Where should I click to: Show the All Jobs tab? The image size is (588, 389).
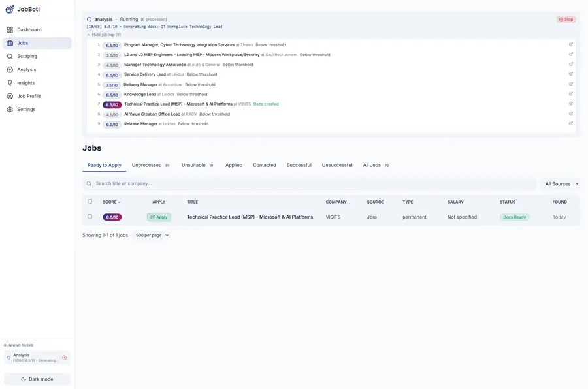tap(376, 165)
